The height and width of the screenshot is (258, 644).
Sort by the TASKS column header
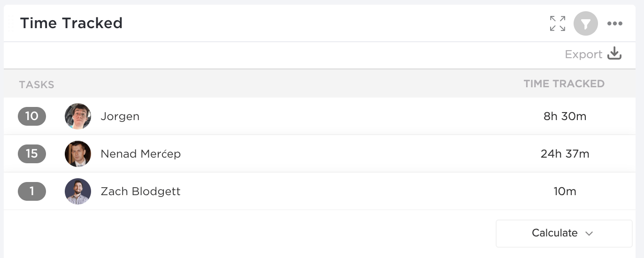37,85
